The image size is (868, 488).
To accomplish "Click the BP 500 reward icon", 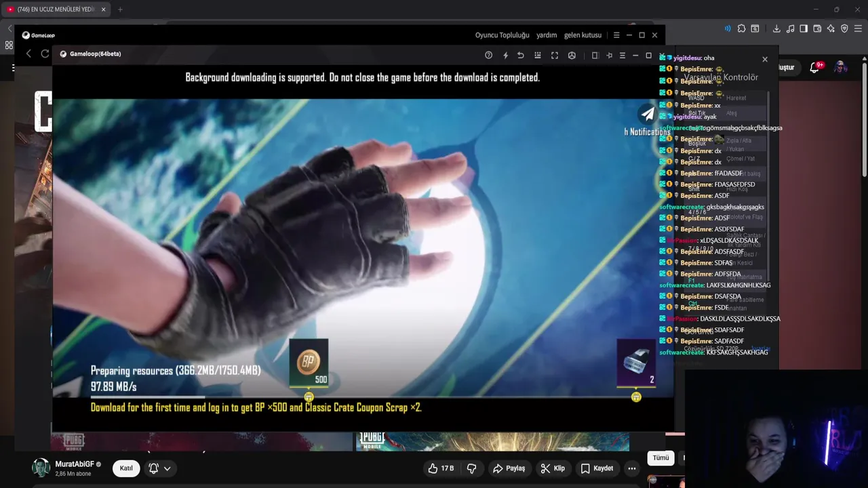I will (x=309, y=363).
